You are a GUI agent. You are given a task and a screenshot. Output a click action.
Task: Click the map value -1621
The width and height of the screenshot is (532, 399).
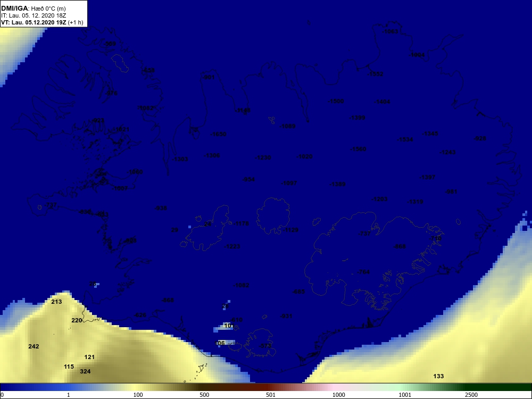121,129
